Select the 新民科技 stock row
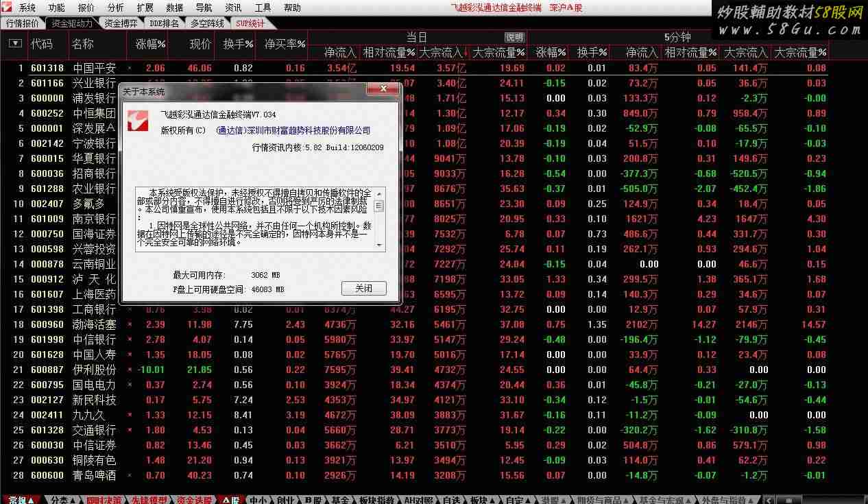868x504 pixels. pos(414,400)
